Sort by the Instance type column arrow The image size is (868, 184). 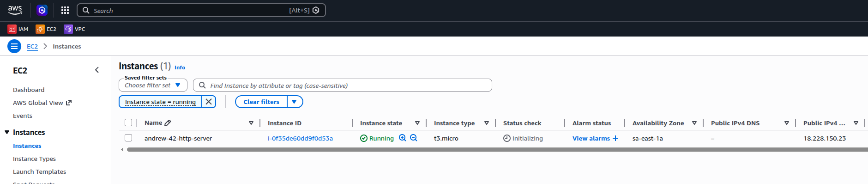(487, 123)
